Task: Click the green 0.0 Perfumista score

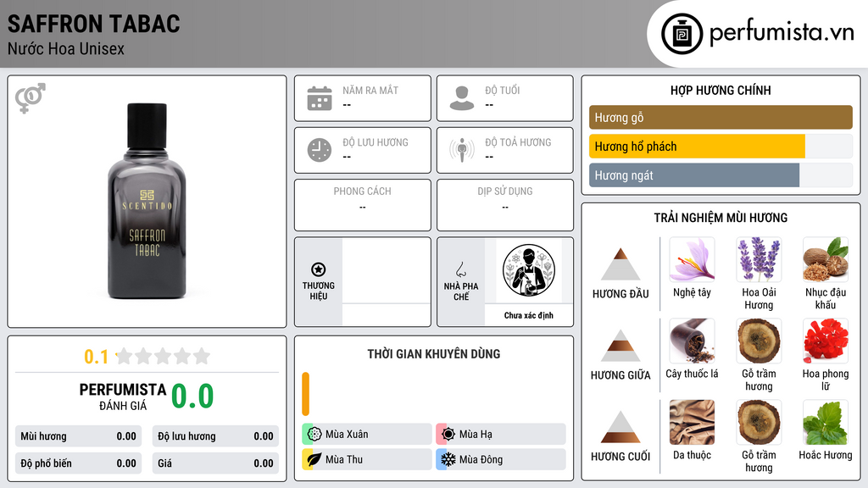Action: [x=192, y=396]
